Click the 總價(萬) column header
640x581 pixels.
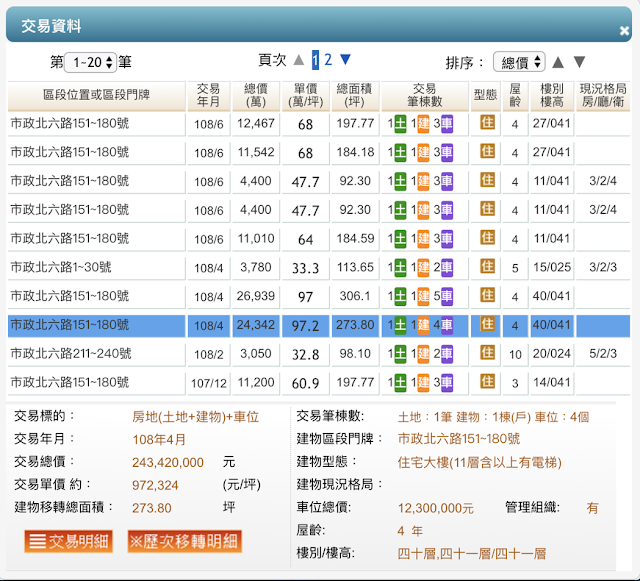click(x=256, y=96)
